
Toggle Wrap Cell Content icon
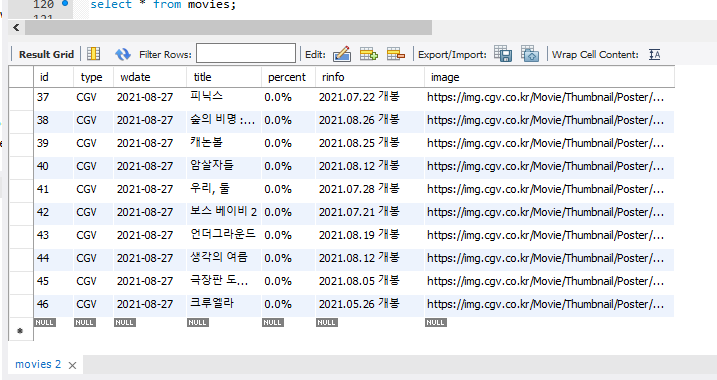pos(655,54)
